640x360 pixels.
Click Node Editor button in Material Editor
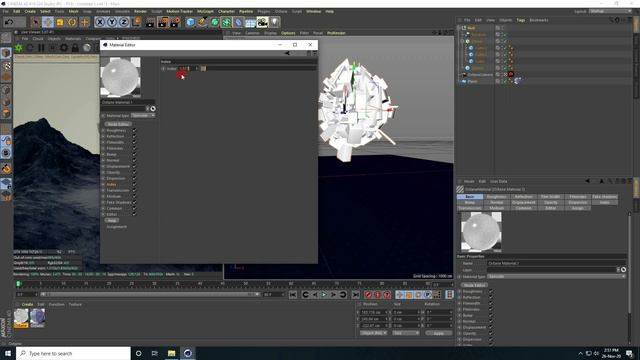118,124
